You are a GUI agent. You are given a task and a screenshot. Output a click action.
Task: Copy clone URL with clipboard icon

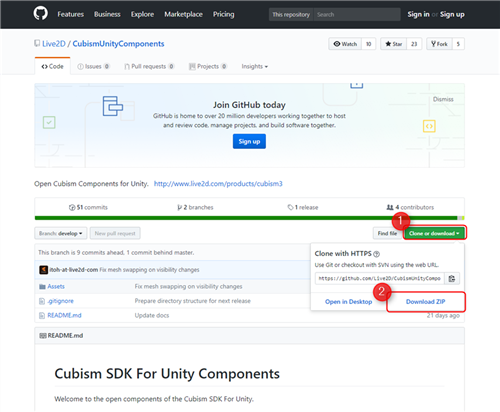[x=452, y=278]
